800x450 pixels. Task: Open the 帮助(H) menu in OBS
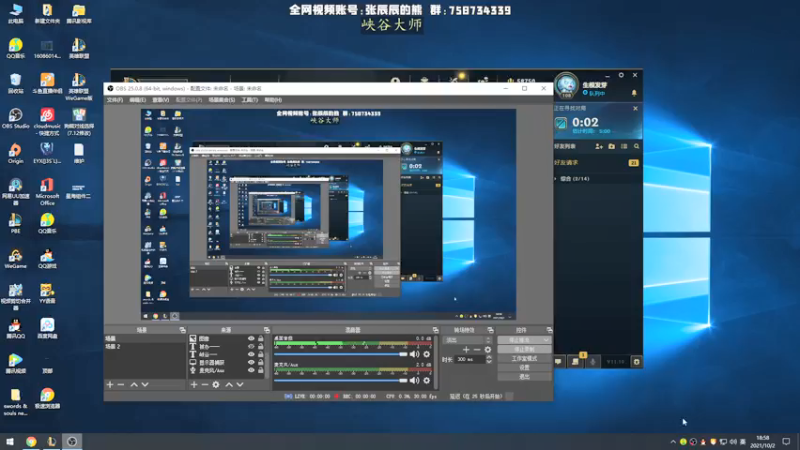pyautogui.click(x=273, y=100)
